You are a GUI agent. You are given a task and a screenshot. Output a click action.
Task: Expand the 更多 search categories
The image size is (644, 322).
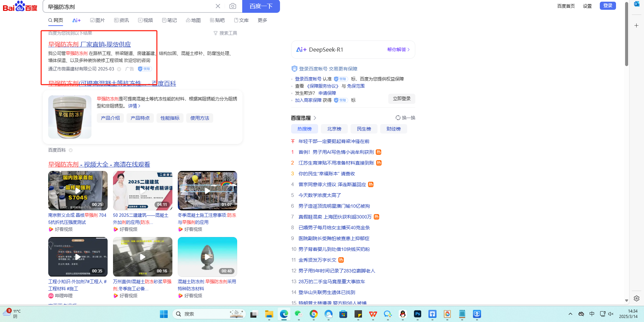click(262, 20)
